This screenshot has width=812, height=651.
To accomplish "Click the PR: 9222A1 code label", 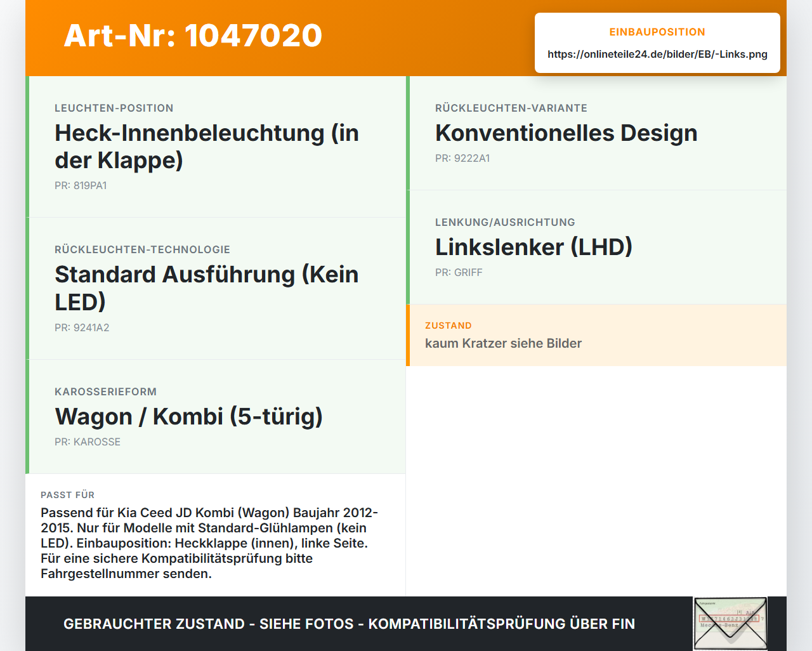I will pyautogui.click(x=462, y=159).
